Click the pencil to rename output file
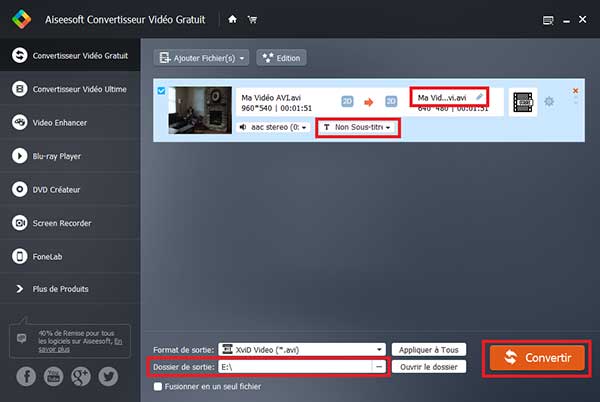600x402 pixels. tap(480, 97)
